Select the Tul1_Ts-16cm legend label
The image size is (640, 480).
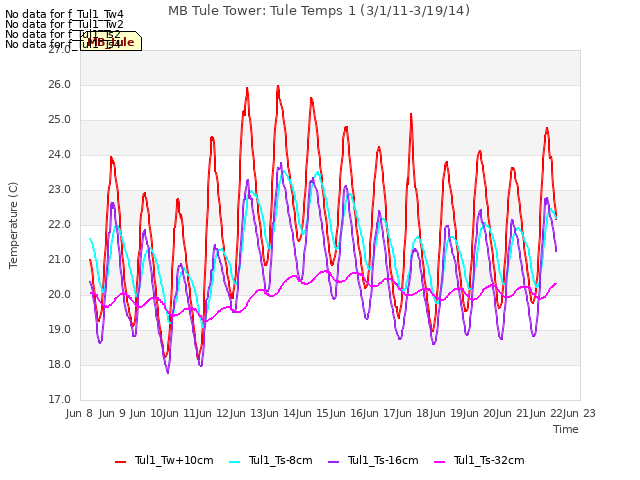point(383,460)
